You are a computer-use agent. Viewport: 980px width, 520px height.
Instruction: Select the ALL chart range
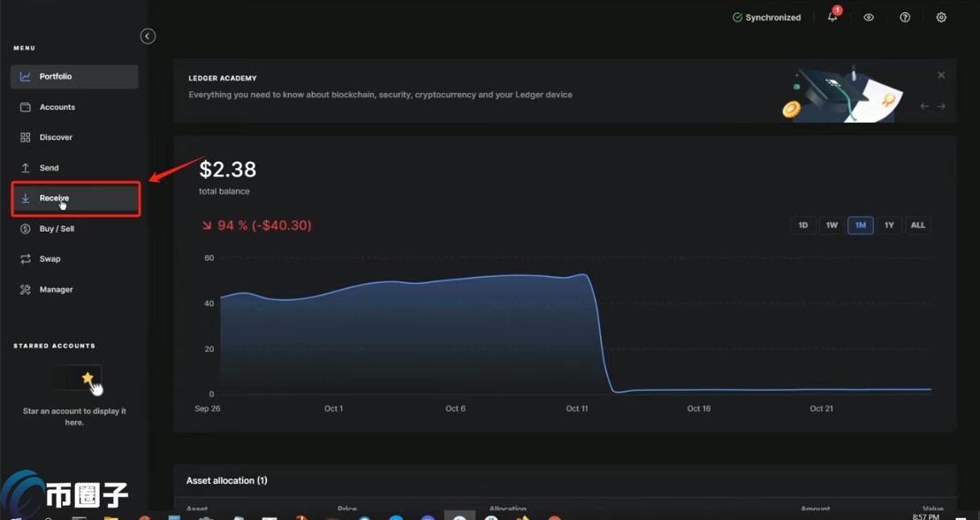click(918, 226)
